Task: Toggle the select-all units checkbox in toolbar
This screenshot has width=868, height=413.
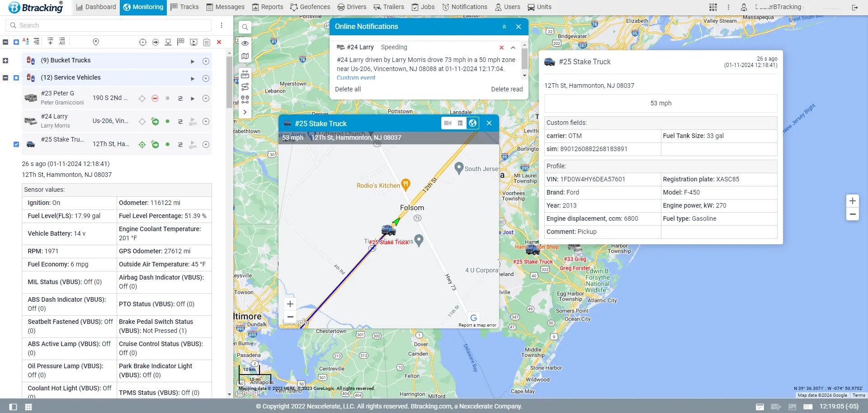Action: point(16,42)
